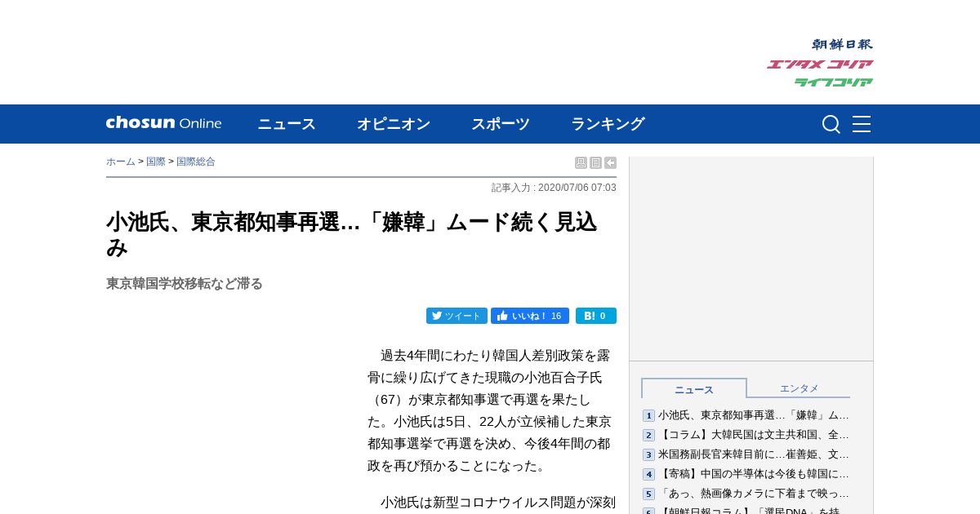Open ranked article 3 米国務副長官来韓目前に
Screen dimensions: 980x514
754,454
